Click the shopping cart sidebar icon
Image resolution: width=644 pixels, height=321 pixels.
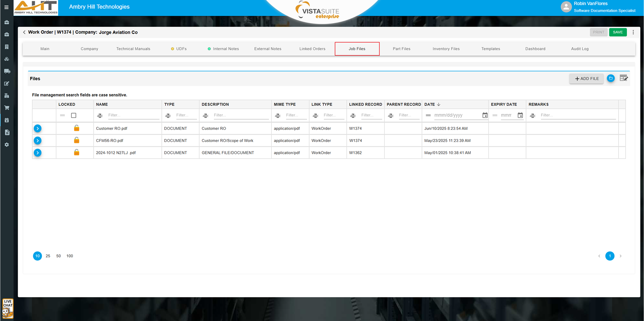click(6, 108)
